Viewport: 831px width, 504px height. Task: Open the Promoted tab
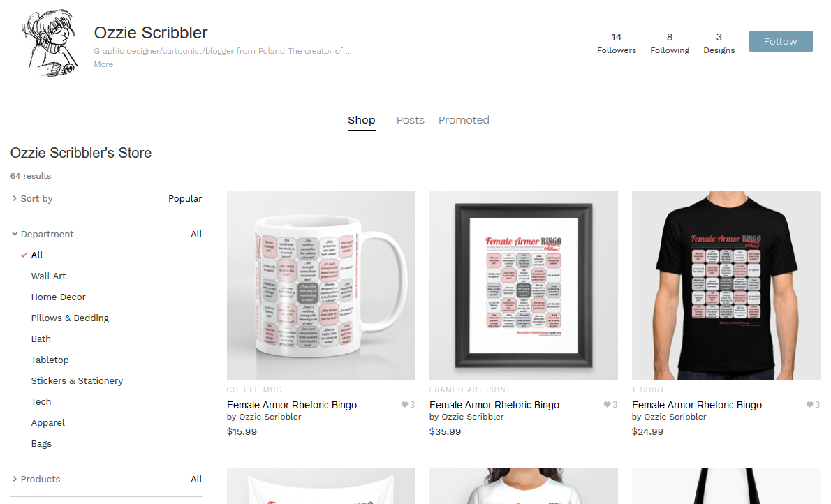(464, 120)
